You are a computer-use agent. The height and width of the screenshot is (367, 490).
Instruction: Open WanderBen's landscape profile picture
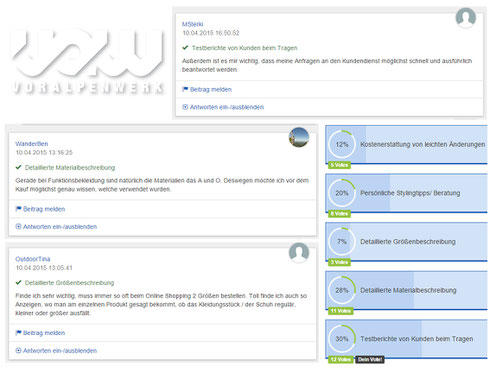pos(299,137)
